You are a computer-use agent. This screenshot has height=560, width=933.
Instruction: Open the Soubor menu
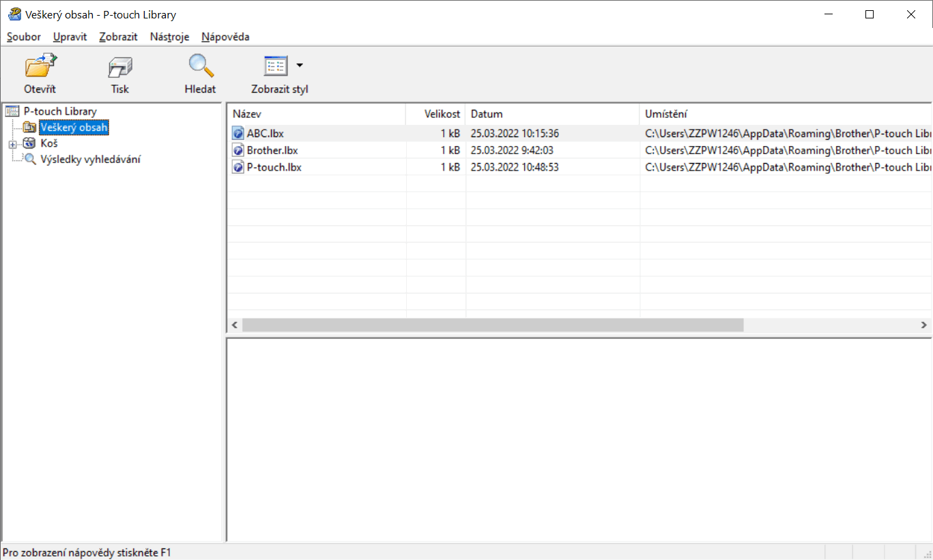24,37
